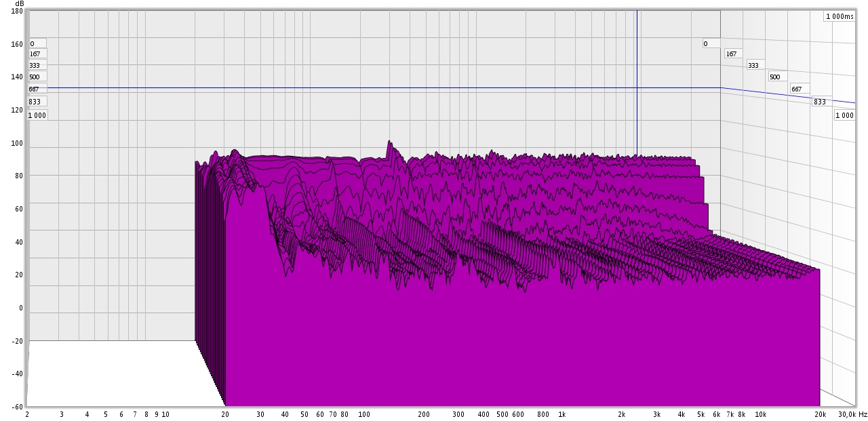This screenshot has height=421, width=868.
Task: Click the left 1 000 time slice label
Action: pyautogui.click(x=37, y=115)
